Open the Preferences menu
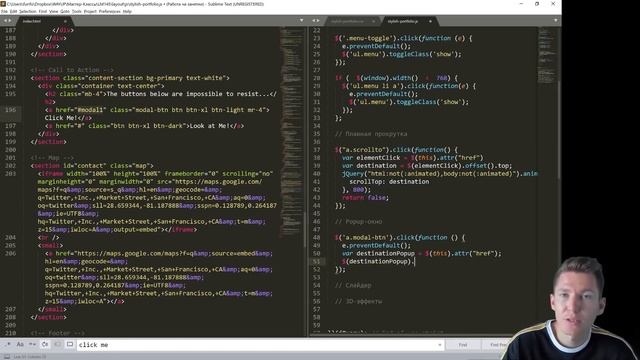 [109, 11]
